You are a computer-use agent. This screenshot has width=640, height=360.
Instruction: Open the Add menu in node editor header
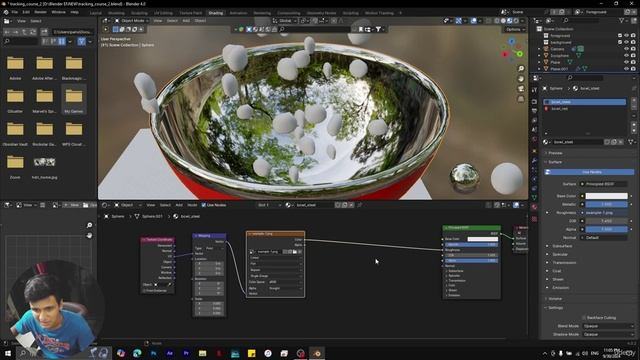coord(179,205)
